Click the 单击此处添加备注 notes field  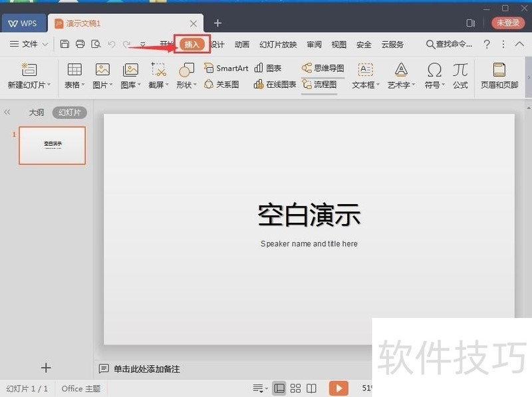[x=146, y=369]
